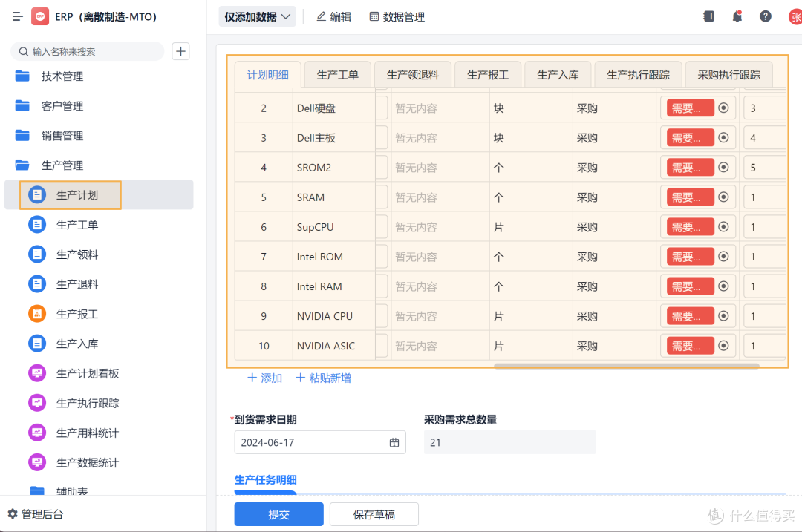The height and width of the screenshot is (532, 802).
Task: Open the 生产用料统计 dashboard icon
Action: coord(37,433)
